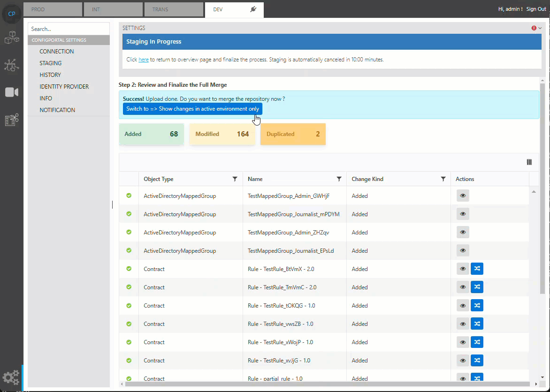This screenshot has height=392, width=550.
Task: Switch to the PROD environment tab
Action: click(53, 9)
